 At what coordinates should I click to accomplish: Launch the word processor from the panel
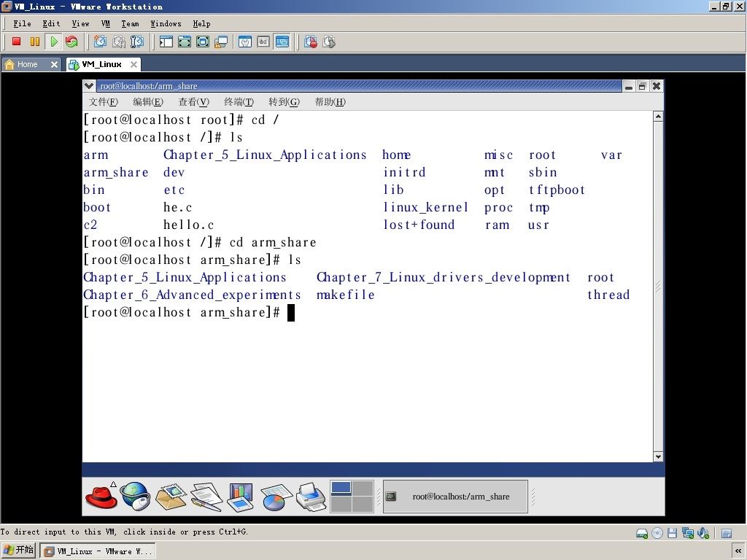click(206, 496)
